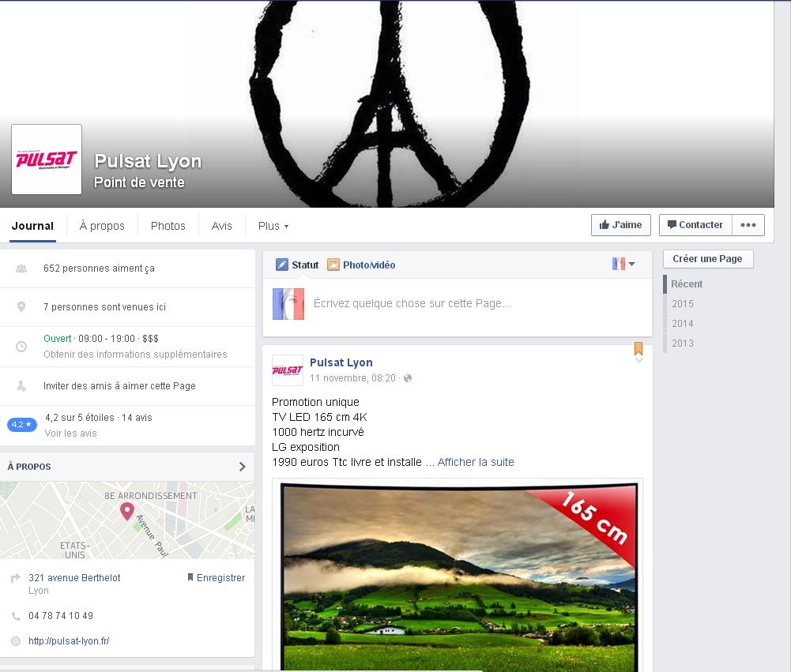Jump to 2014 in the timeline
The width and height of the screenshot is (791, 672).
coord(683,323)
